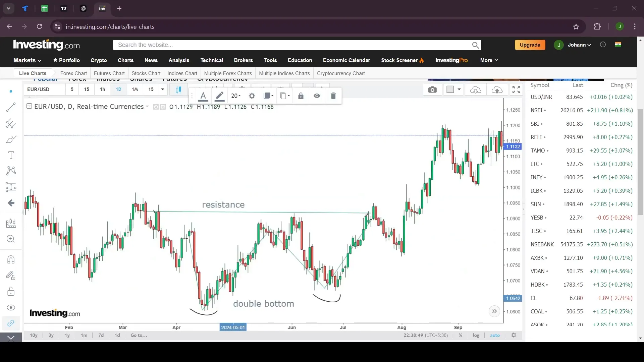
Task: Click the EUR/USD symbol input field
Action: [x=45, y=89]
